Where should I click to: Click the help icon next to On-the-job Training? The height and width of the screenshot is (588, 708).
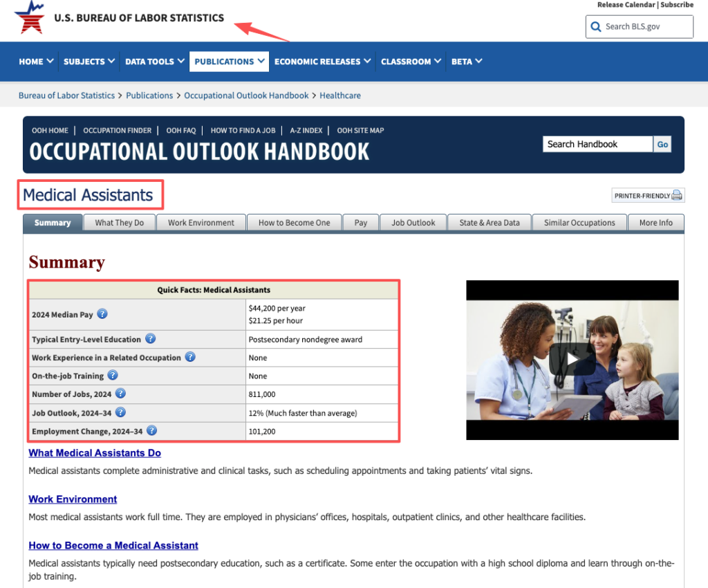tap(113, 376)
